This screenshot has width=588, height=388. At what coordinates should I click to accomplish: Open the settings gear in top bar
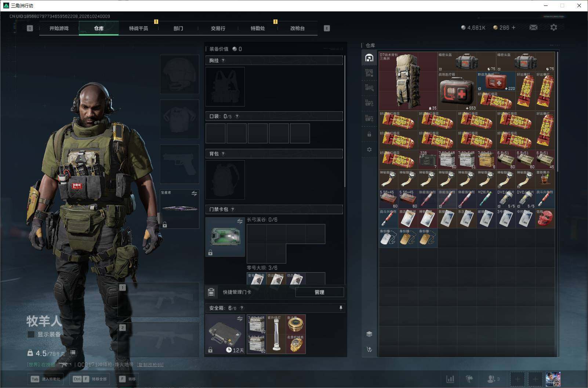click(553, 28)
